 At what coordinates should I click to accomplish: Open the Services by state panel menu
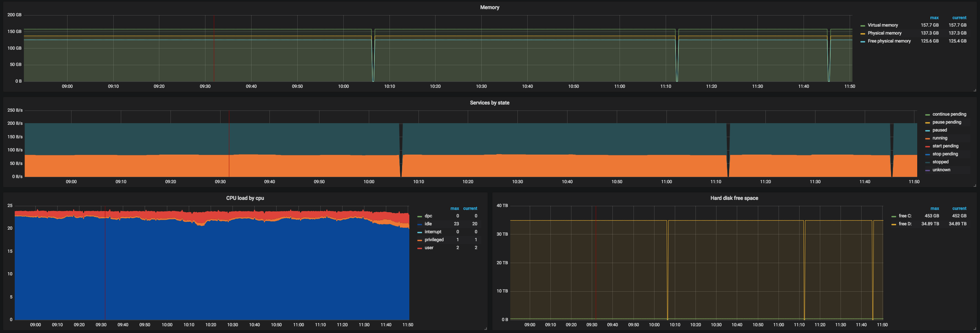(489, 103)
